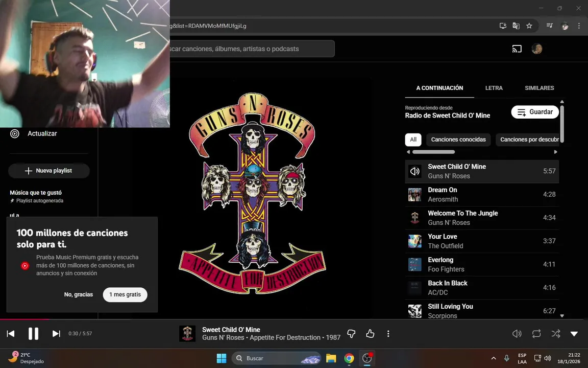The width and height of the screenshot is (588, 368).
Task: Select the All filter chip
Action: 413,140
